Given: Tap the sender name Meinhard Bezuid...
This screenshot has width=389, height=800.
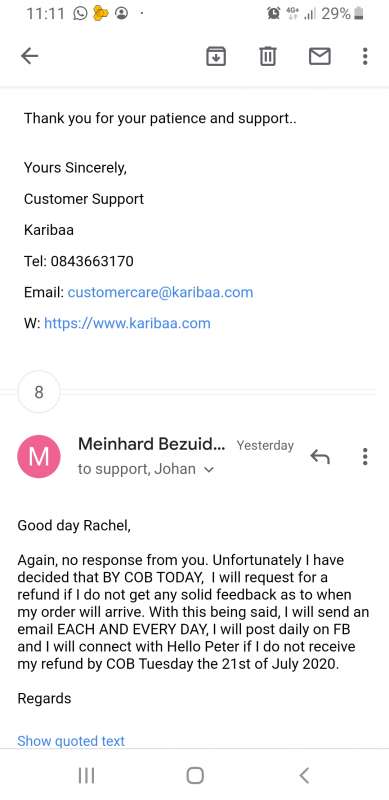Looking at the screenshot, I should click(x=151, y=444).
